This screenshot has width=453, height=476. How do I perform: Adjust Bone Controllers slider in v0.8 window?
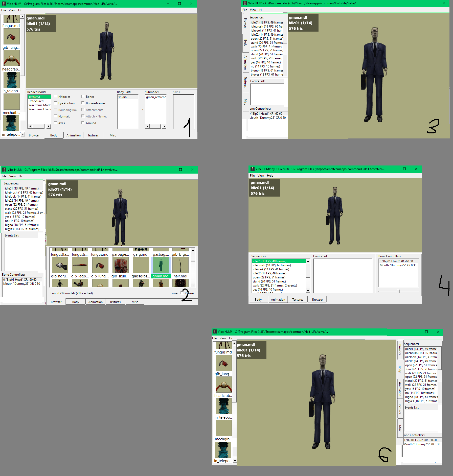click(x=398, y=291)
